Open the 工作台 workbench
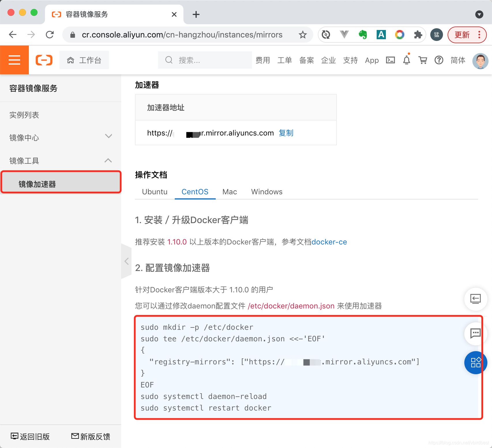Image resolution: width=492 pixels, height=448 pixels. 84,60
